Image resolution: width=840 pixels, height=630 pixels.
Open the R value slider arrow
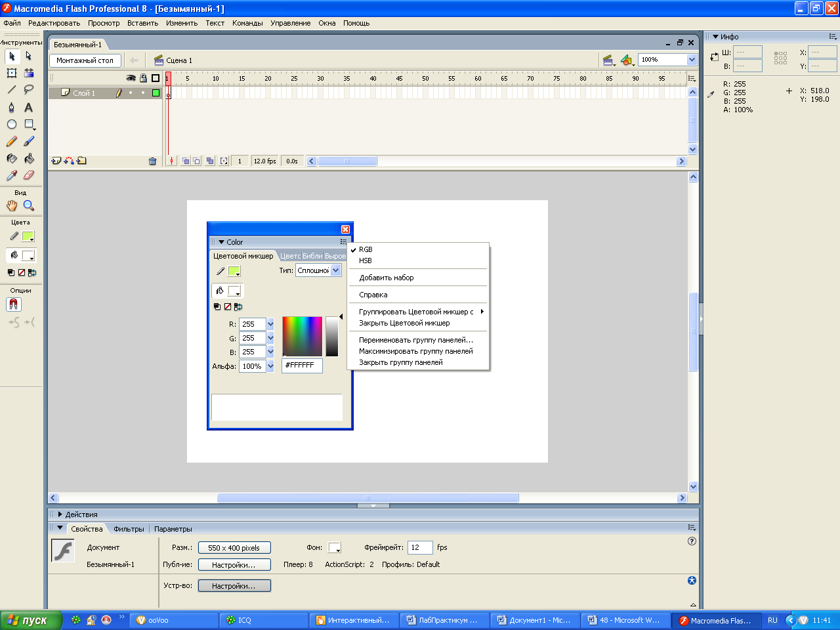(270, 324)
